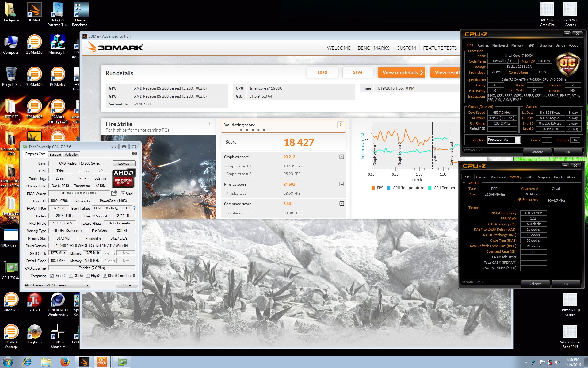Screen dimensions: 588x368
Task: Launch 3DMark 11 desktop shortcut
Action: point(11,302)
